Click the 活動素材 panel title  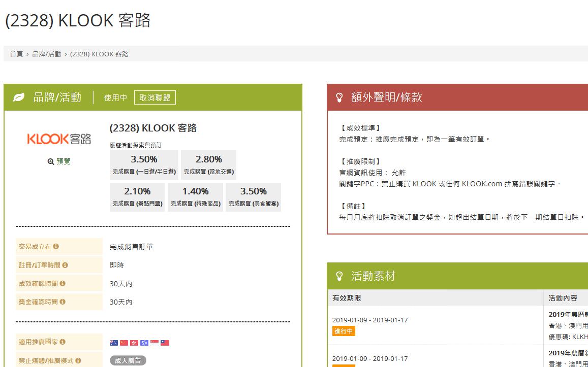coord(373,276)
